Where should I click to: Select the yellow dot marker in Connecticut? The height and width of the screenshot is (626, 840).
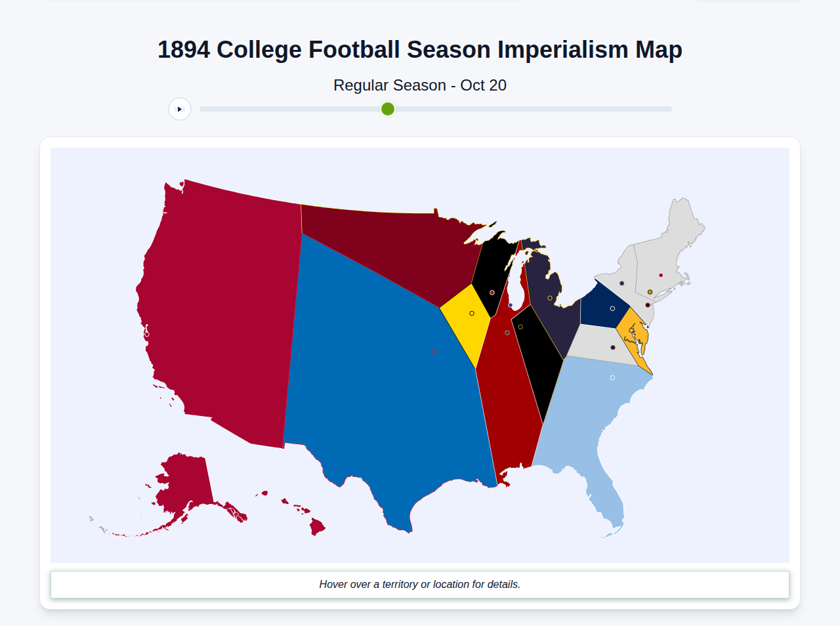pos(650,292)
